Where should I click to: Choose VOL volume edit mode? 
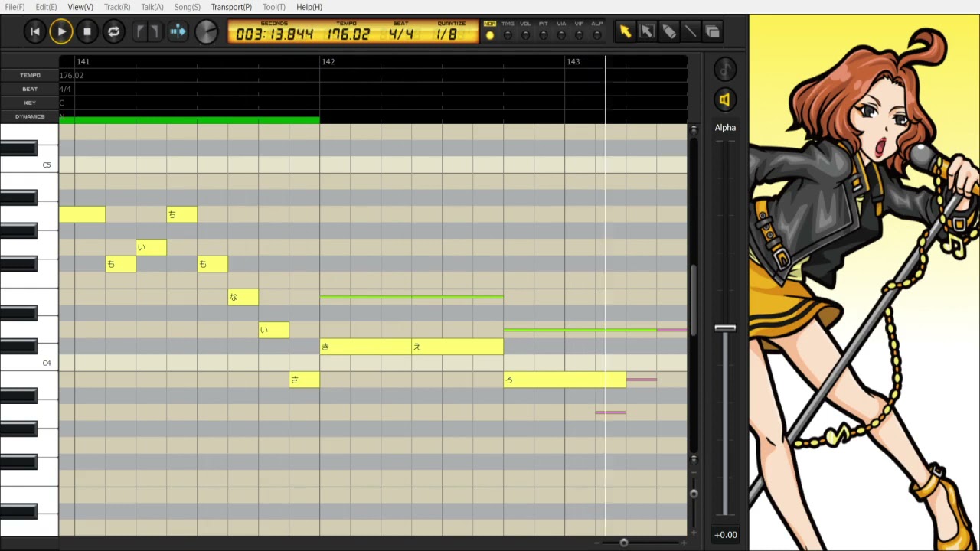[525, 31]
